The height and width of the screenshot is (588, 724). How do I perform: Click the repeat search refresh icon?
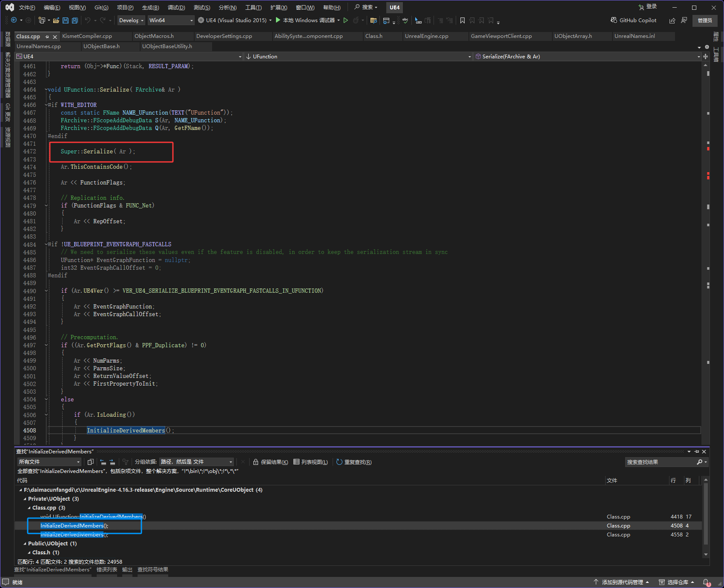(x=339, y=462)
